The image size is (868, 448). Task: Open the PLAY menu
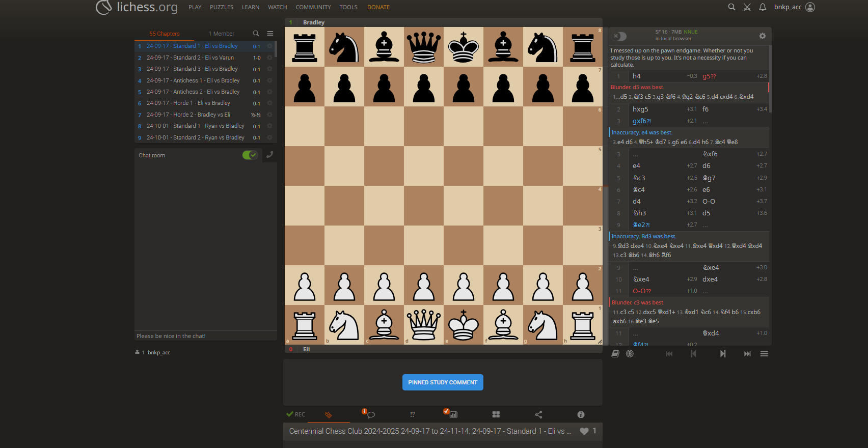click(195, 7)
